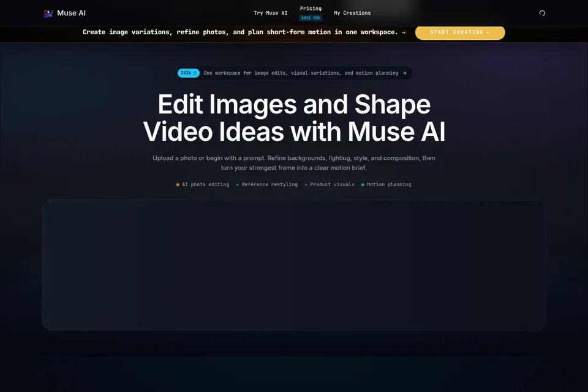The width and height of the screenshot is (588, 392).
Task: Click the Edit Images and Shape headline
Action: pos(294,118)
